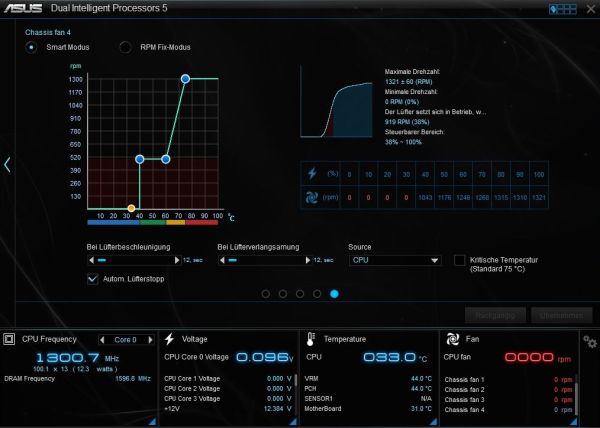Expand the Fan panel corner triangle
The height and width of the screenshot is (428, 600).
point(573,421)
